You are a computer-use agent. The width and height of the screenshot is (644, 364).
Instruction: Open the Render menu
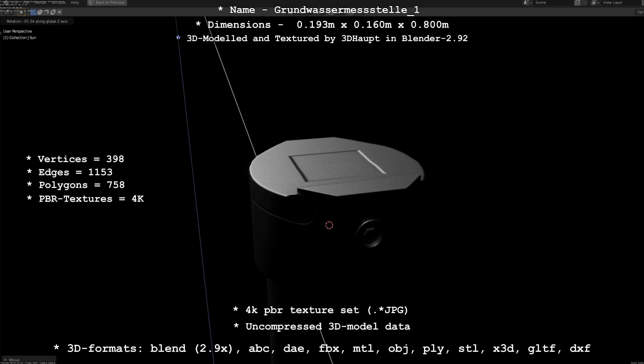click(40, 2)
